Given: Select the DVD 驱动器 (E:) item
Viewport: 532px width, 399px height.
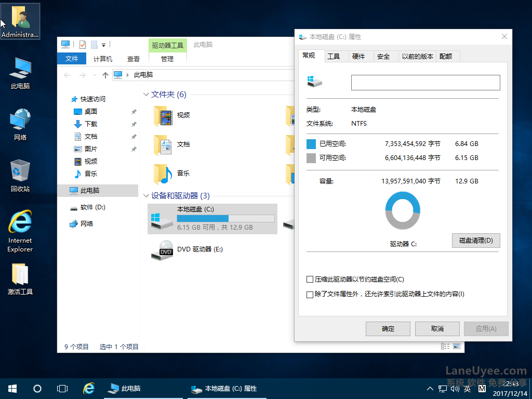Looking at the screenshot, I should [187, 250].
